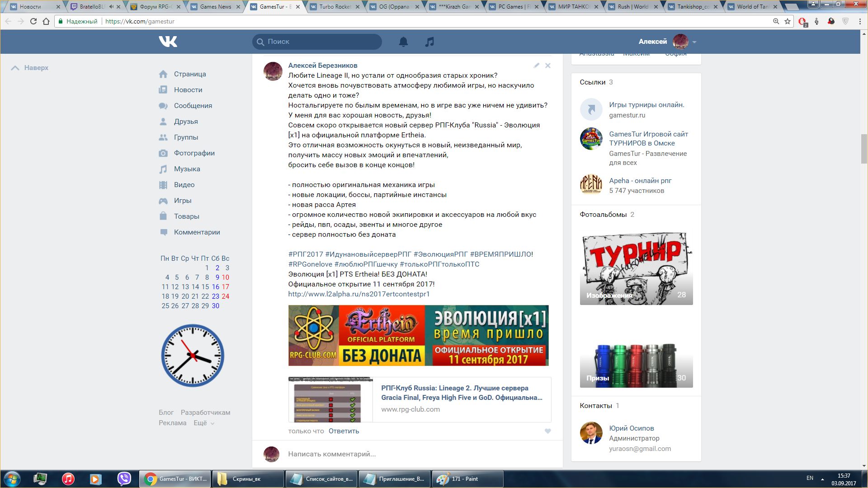Open the Алексей profile dropdown menu
The image size is (868, 488).
(x=667, y=42)
